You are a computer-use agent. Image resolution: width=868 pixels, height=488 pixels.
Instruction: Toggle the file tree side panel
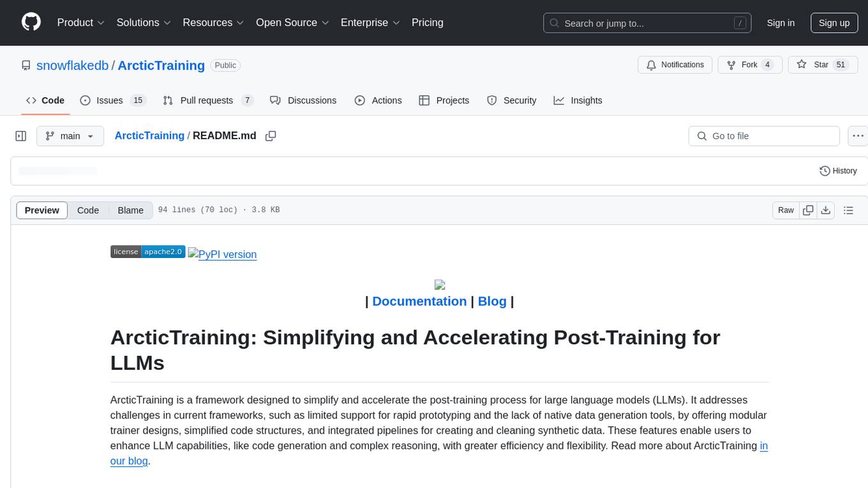click(21, 136)
